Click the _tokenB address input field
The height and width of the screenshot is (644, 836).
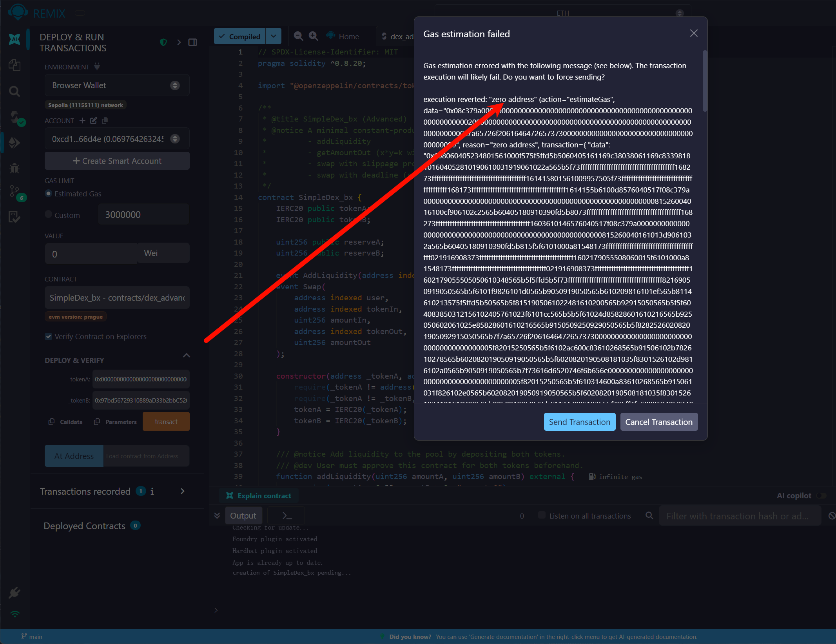(x=141, y=401)
